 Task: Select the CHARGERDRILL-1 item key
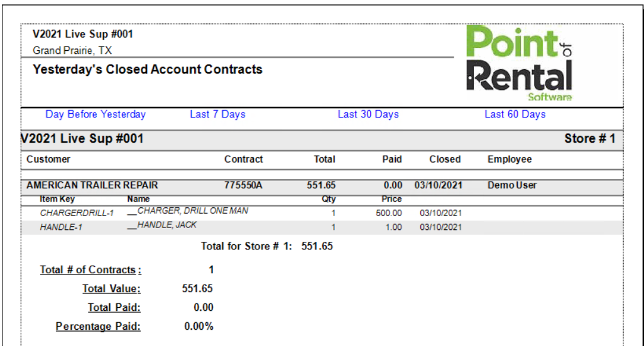pyautogui.click(x=77, y=213)
